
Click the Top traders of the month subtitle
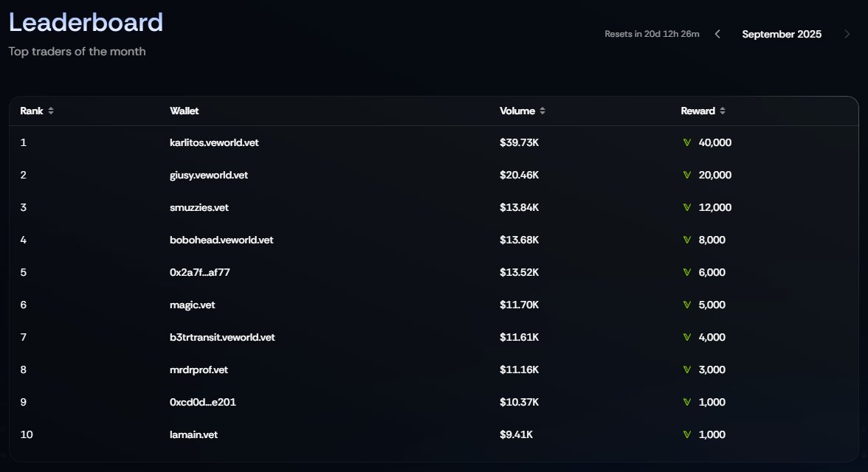(x=77, y=52)
